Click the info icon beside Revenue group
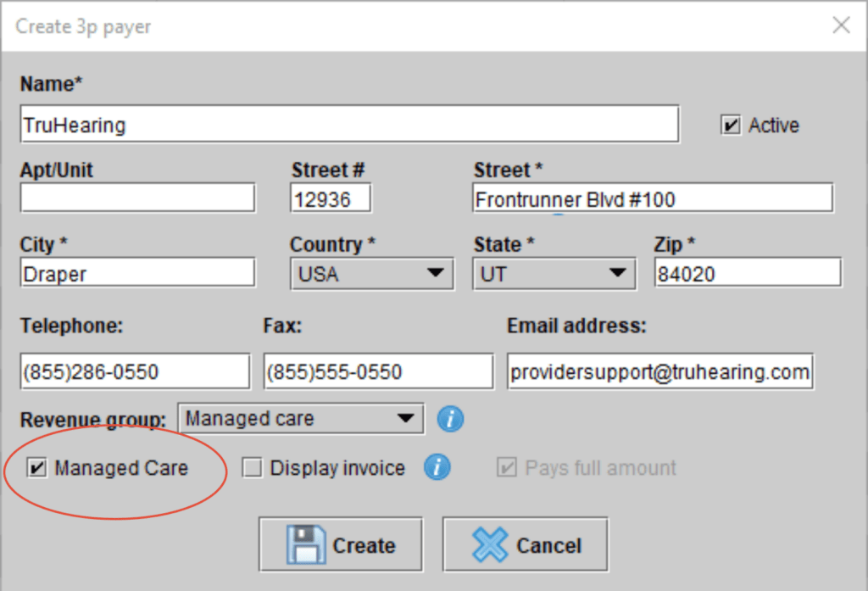Image resolution: width=868 pixels, height=591 pixels. [450, 419]
